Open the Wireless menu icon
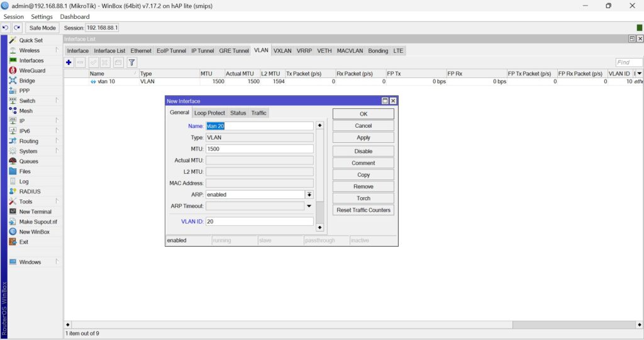 point(13,50)
